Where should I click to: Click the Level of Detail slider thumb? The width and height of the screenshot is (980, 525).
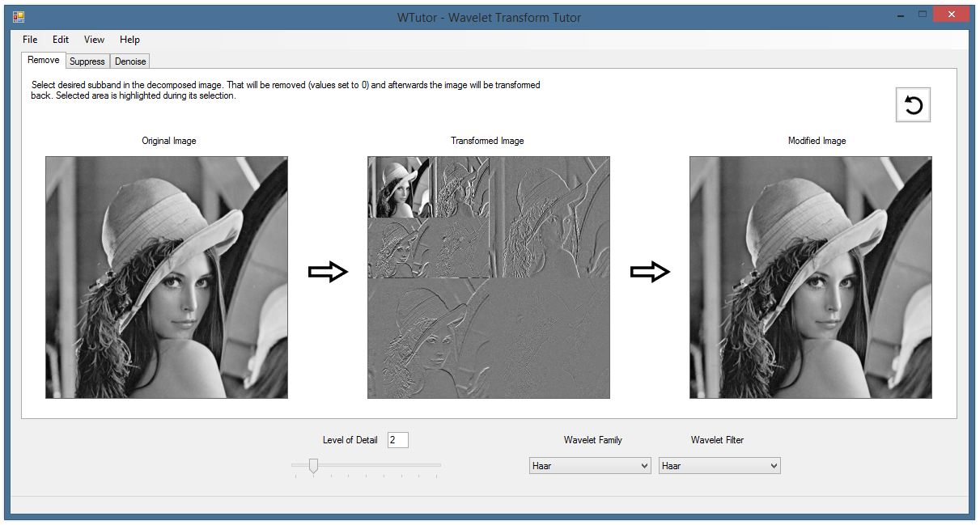313,465
